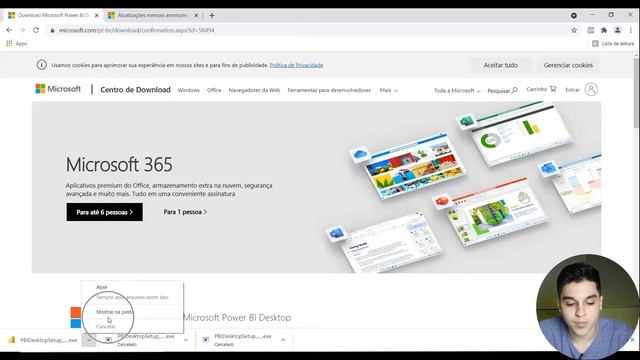The image size is (640, 360).
Task: Click the first PBIDesktopSetup file icon
Action: (x=12, y=340)
